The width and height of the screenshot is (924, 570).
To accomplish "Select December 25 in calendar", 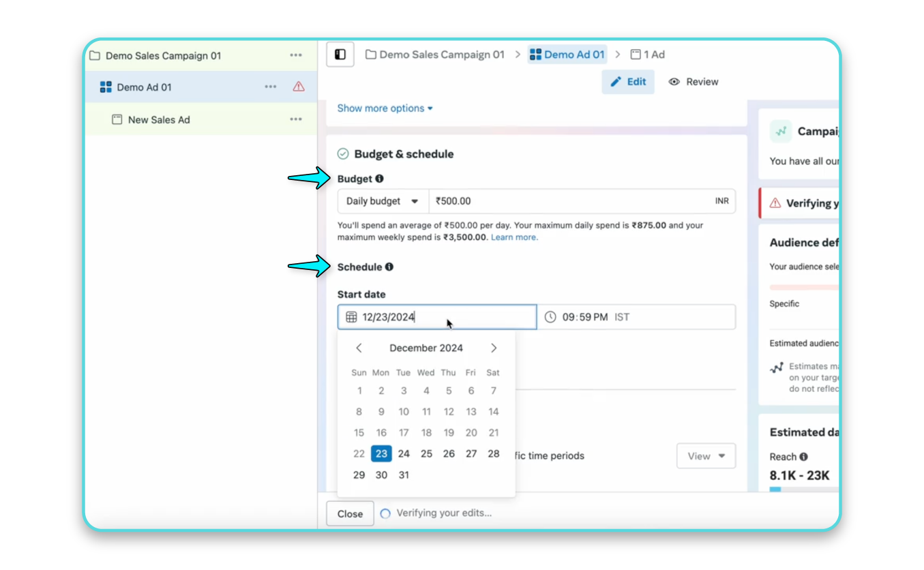I will click(x=426, y=454).
